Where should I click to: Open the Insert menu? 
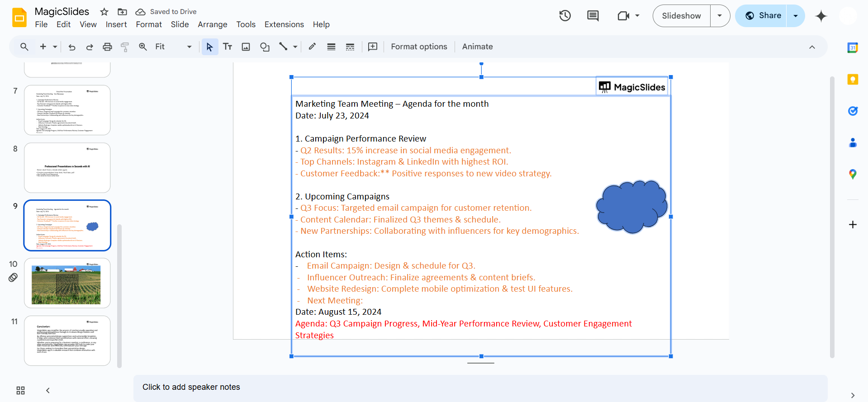116,24
